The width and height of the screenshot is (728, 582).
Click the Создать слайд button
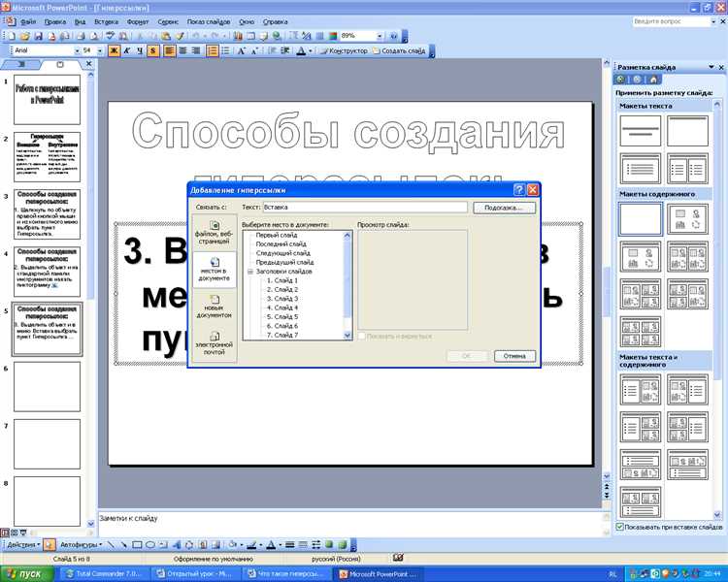pyautogui.click(x=399, y=50)
